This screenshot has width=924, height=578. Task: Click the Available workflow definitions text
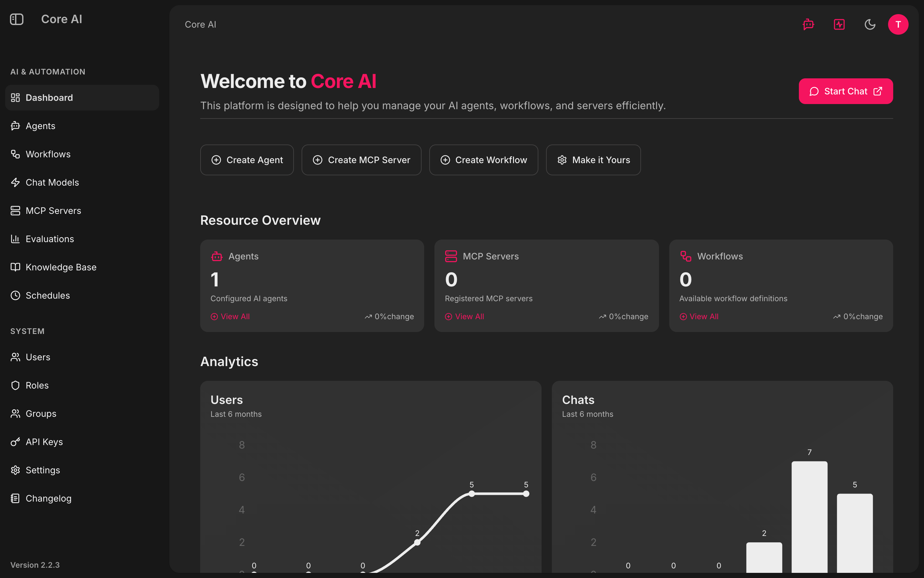[733, 298]
